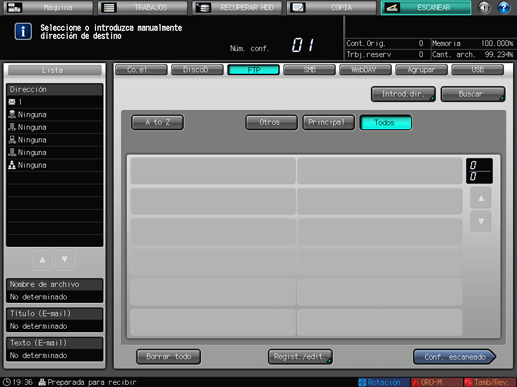
Task: Select the DiscoD destination tab
Action: (x=197, y=70)
